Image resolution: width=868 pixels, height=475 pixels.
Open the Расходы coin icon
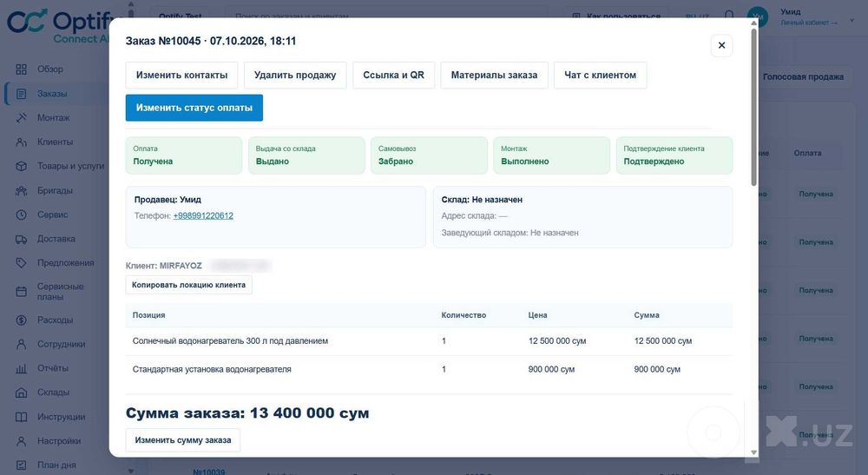click(21, 320)
